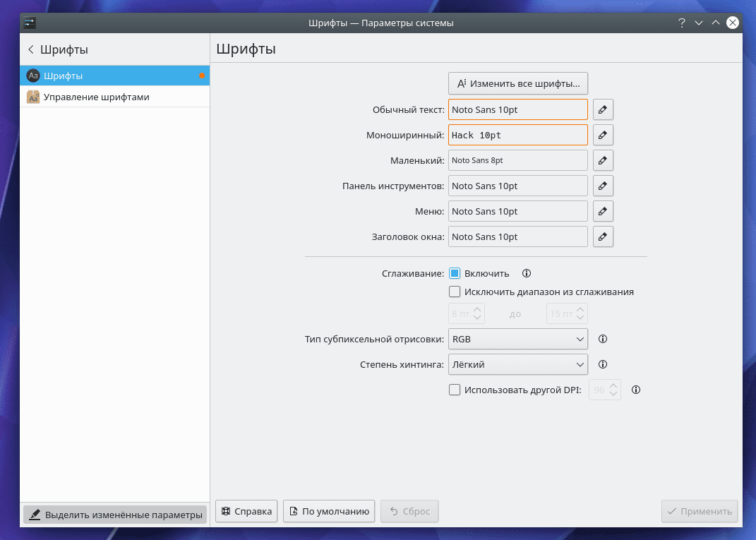The image size is (756, 540).
Task: Click edit icon for Панель инструментов font
Action: click(602, 186)
